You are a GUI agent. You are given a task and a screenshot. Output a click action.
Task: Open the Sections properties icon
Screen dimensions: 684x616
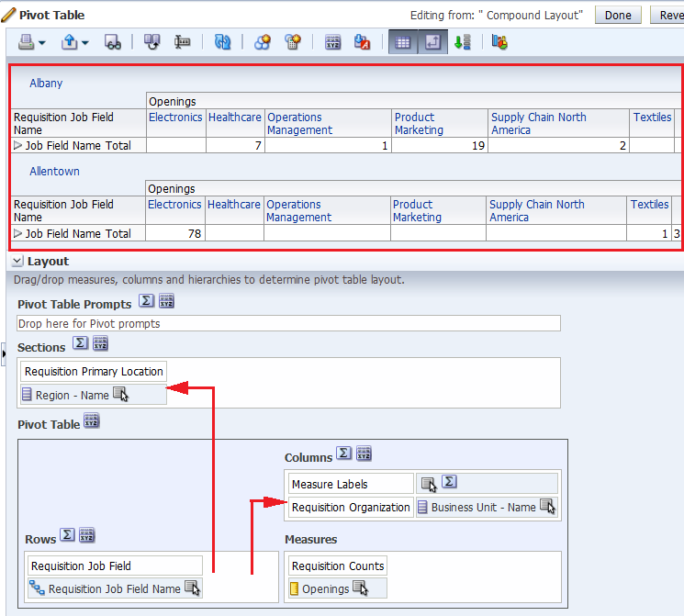[100, 343]
